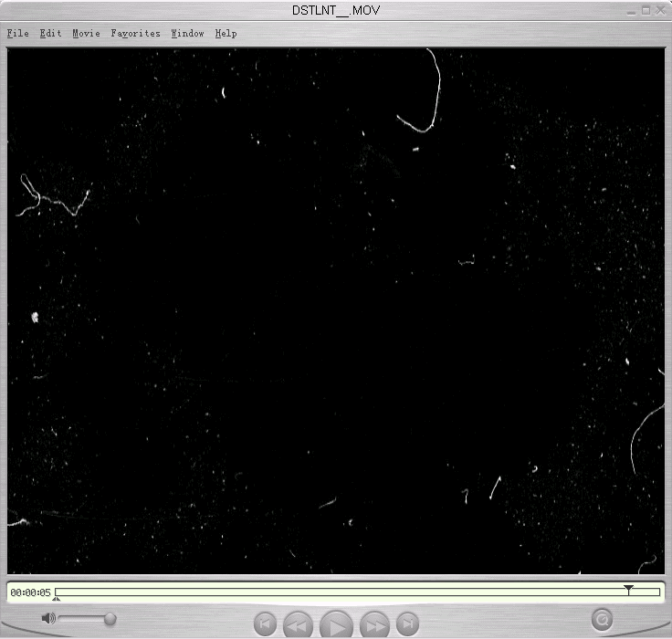This screenshot has height=639, width=672.
Task: Jump to the start of the movie
Action: 265,624
